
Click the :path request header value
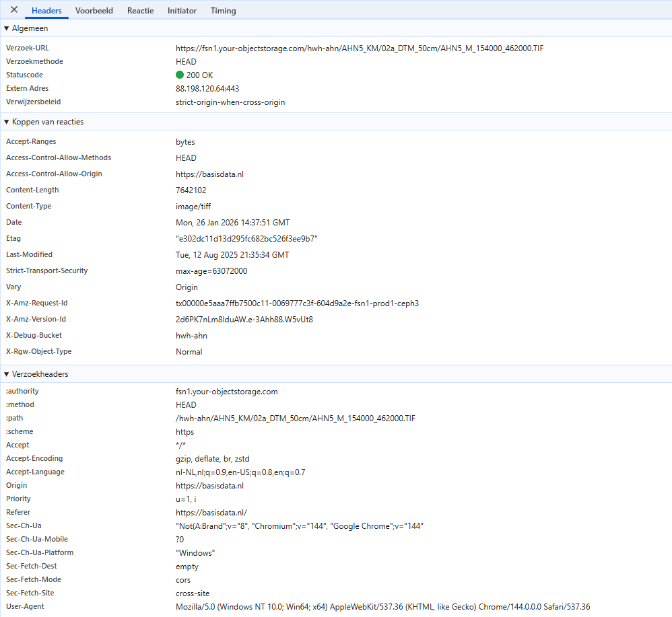(296, 419)
